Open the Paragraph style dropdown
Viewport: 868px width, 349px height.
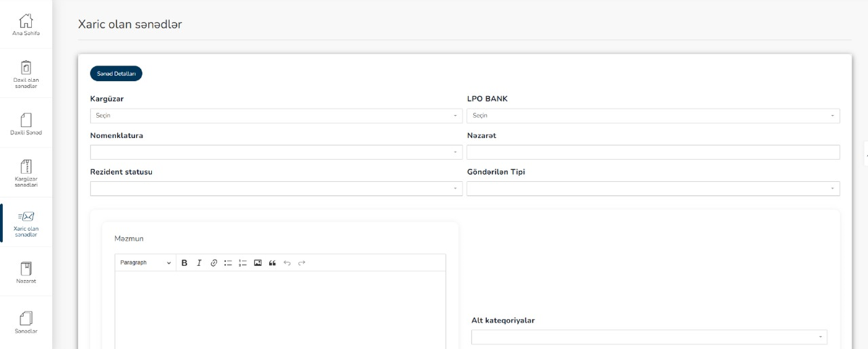coord(145,263)
